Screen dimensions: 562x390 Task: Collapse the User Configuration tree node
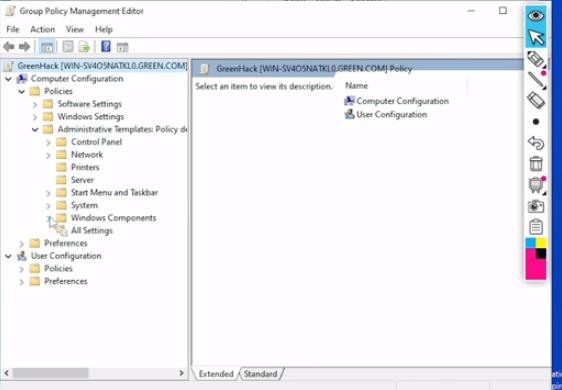[x=8, y=256]
